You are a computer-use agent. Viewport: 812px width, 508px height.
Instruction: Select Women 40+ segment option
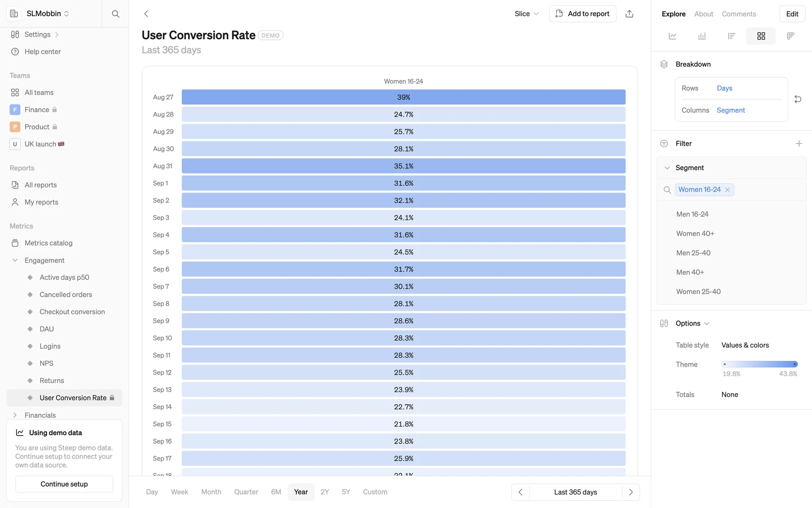695,234
